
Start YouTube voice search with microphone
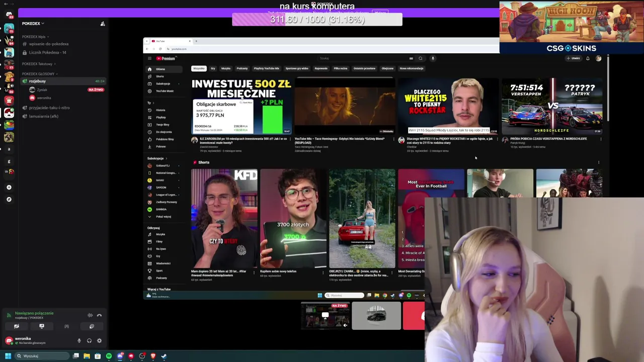coord(433,58)
